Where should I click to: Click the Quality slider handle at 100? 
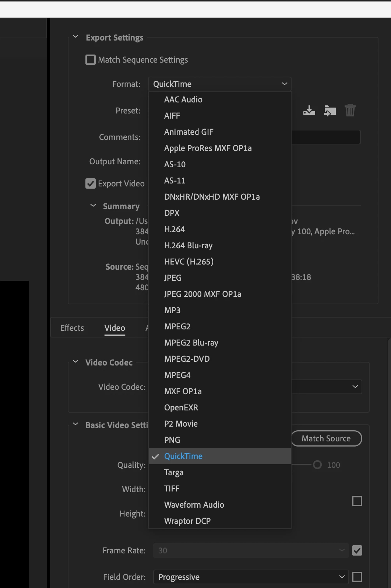coord(317,465)
